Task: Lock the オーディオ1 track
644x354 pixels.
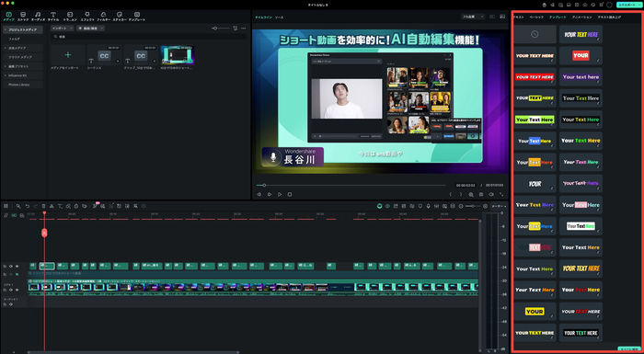Action: click(5, 304)
